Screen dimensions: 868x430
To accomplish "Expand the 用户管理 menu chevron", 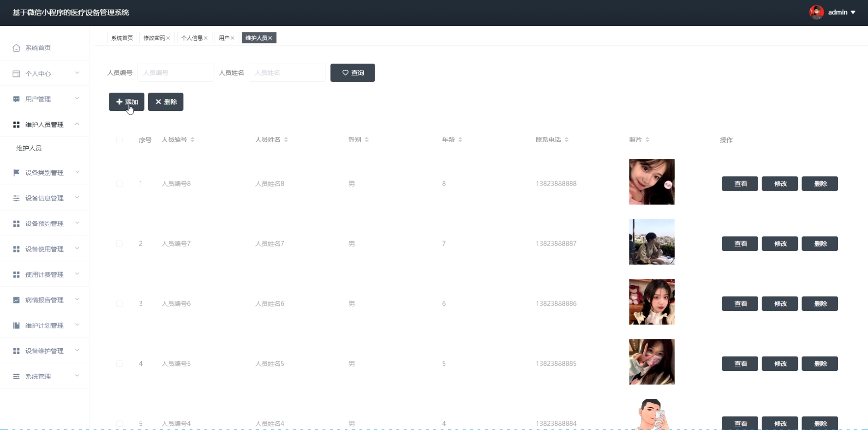I will pos(77,98).
